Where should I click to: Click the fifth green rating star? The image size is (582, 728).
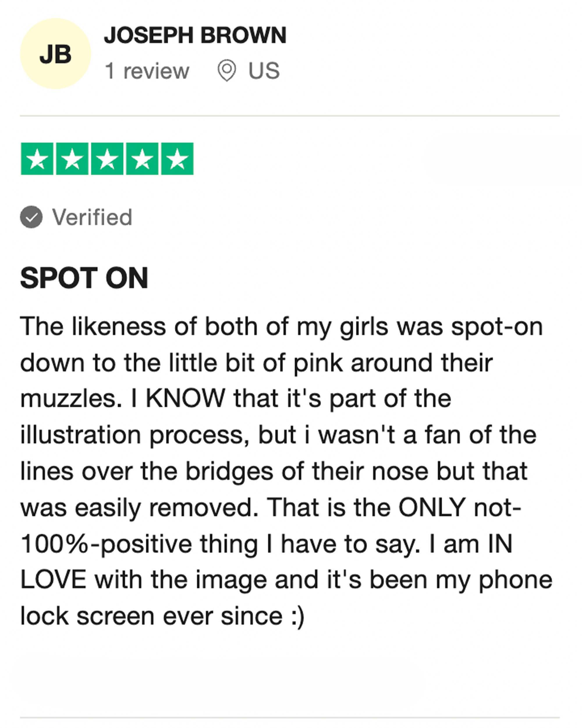coord(178,159)
